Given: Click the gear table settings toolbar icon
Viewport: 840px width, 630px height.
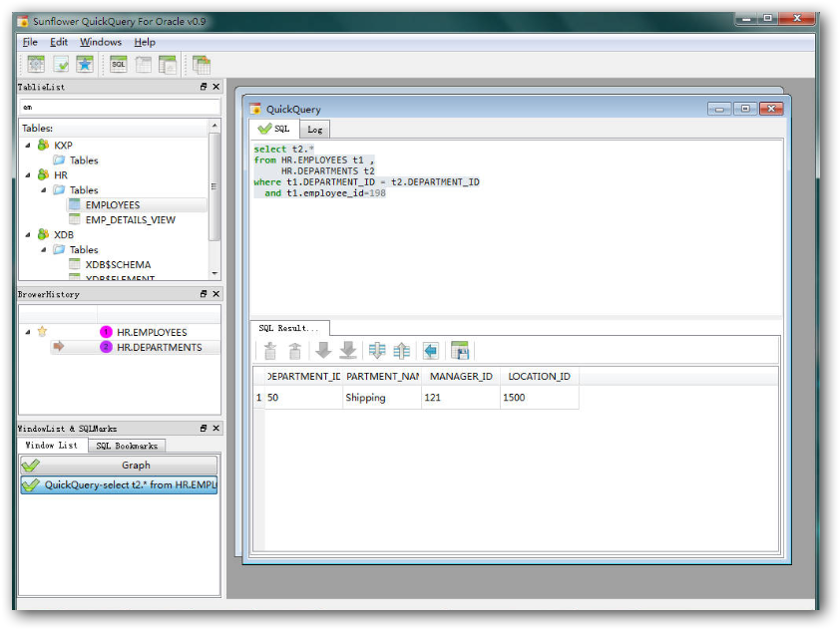Looking at the screenshot, I should pos(36,64).
